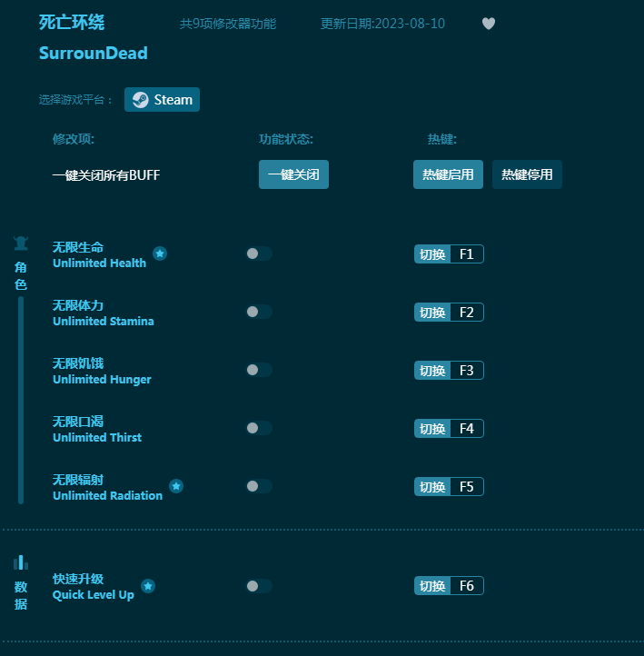The image size is (644, 656).
Task: Click the 选择游戏平台 platform label
Action: [75, 100]
